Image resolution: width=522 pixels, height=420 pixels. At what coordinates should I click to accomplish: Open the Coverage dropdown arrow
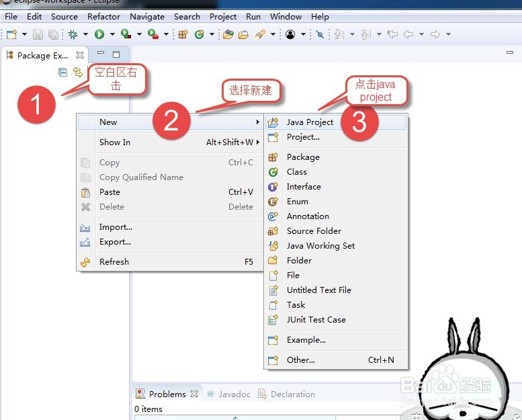click(139, 34)
